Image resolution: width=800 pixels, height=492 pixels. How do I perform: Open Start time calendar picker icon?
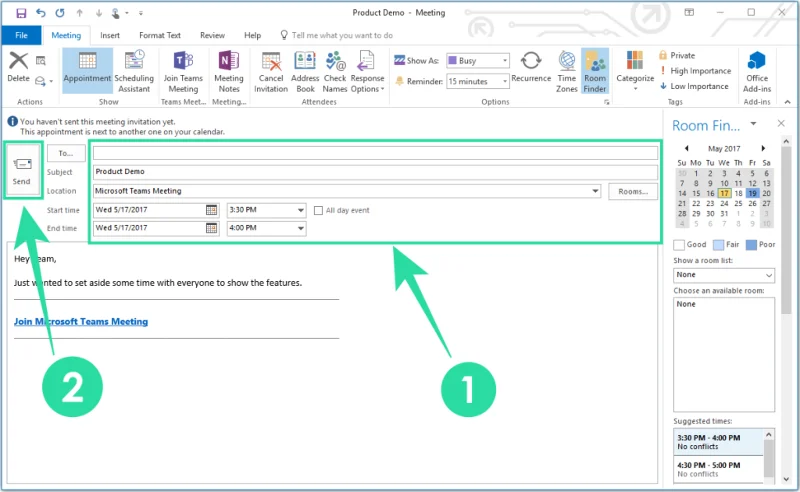[211, 210]
